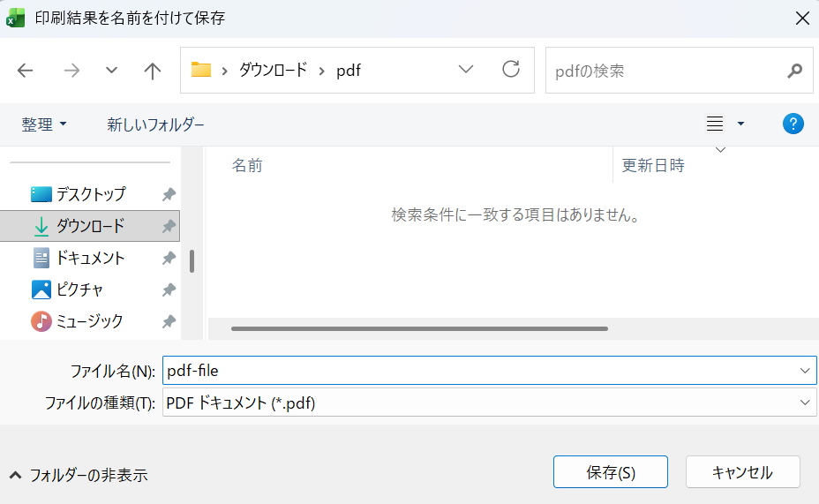This screenshot has width=819, height=504.
Task: Open ドキュメント in the sidebar
Action: pyautogui.click(x=90, y=258)
